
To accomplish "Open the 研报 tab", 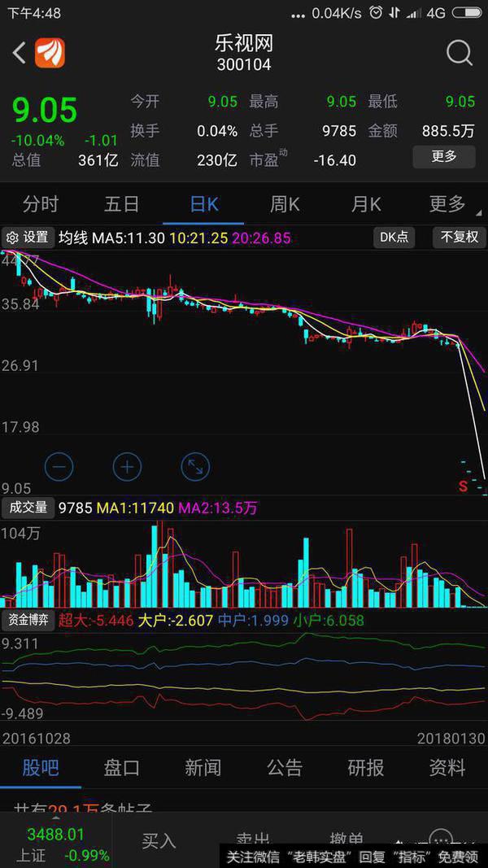I will (x=366, y=768).
